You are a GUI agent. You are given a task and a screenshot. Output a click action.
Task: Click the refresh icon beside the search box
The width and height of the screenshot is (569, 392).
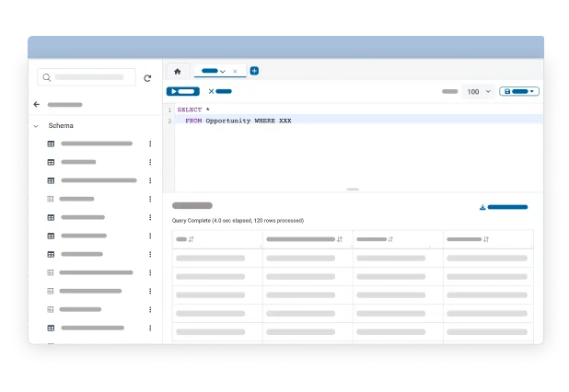[x=147, y=78]
